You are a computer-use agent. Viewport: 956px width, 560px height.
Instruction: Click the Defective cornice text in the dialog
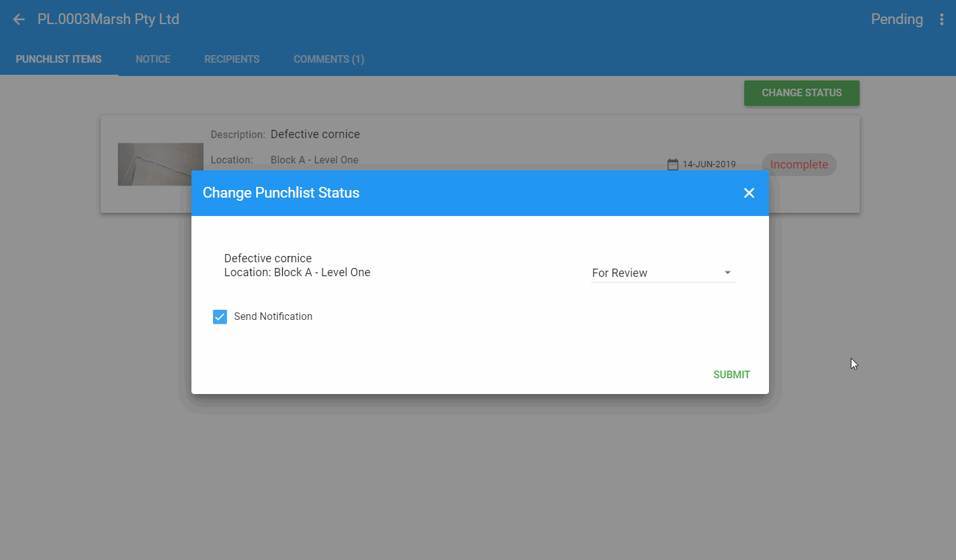point(268,258)
